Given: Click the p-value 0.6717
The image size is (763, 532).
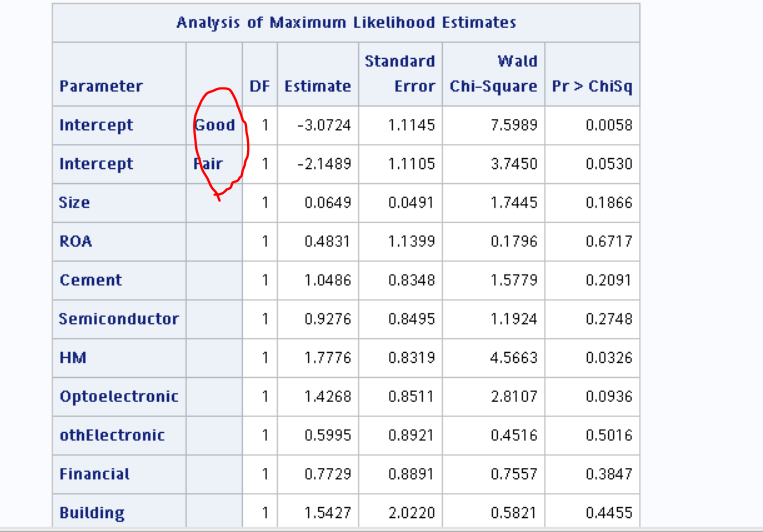Looking at the screenshot, I should pyautogui.click(x=609, y=241).
